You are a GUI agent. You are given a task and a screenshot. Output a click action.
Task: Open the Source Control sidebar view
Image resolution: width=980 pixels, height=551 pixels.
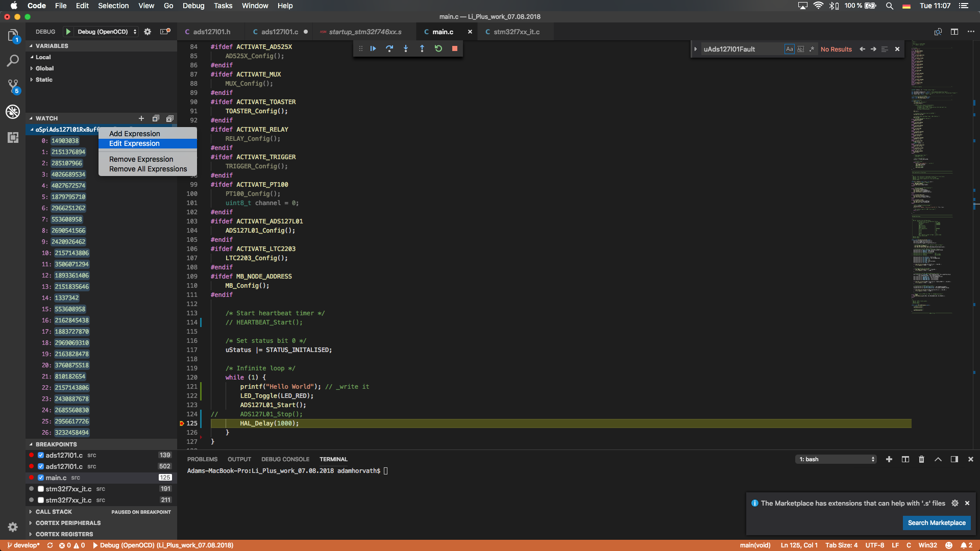pyautogui.click(x=13, y=86)
